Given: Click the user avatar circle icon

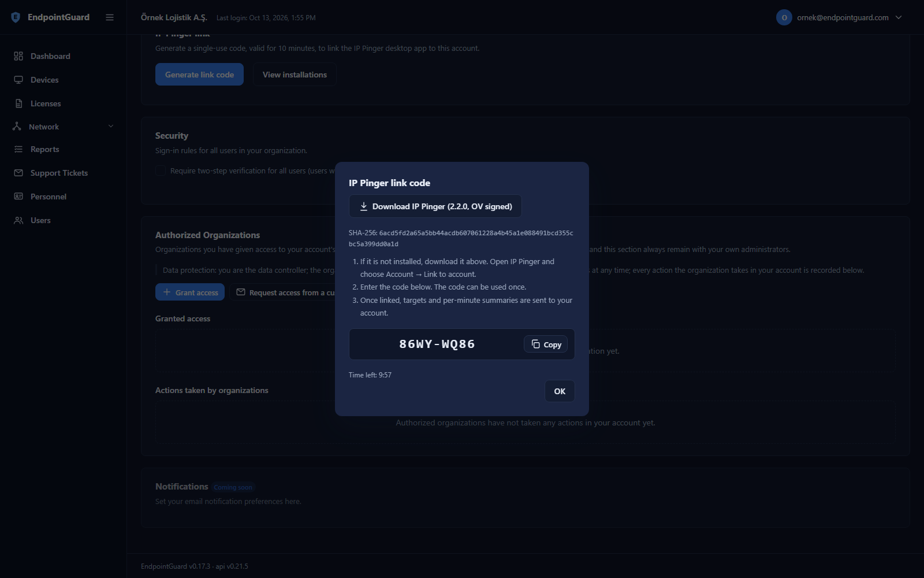Looking at the screenshot, I should coord(784,17).
